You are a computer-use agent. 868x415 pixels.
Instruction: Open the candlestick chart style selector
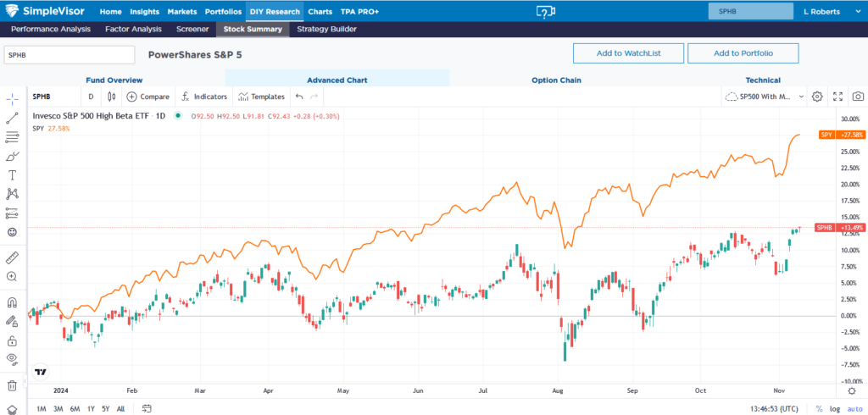112,97
